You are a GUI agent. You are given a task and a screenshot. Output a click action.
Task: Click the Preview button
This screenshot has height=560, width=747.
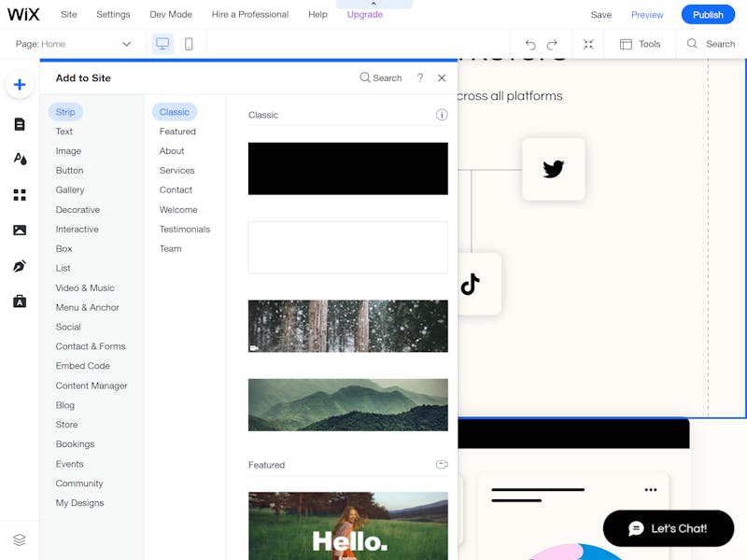[x=646, y=15]
